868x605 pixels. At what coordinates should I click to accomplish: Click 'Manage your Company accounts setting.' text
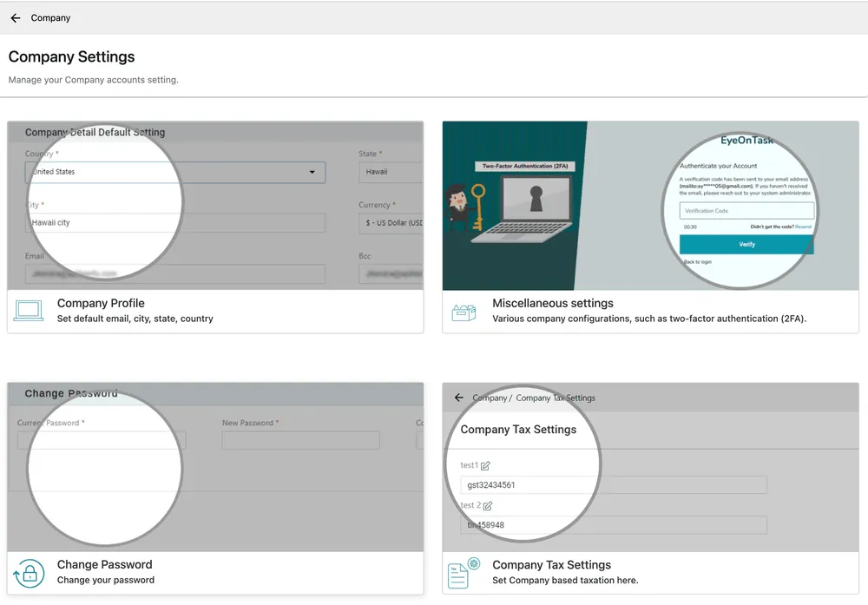pyautogui.click(x=93, y=80)
